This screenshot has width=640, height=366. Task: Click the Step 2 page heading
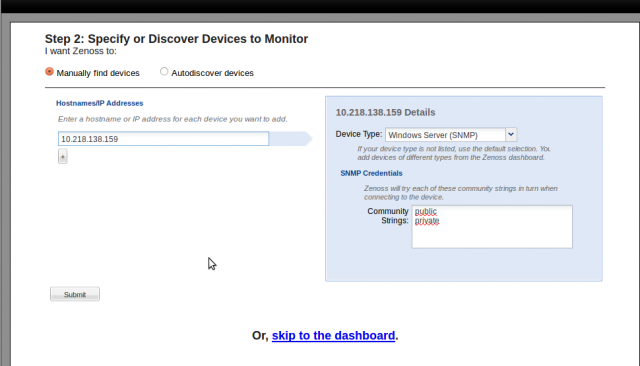[x=176, y=39]
